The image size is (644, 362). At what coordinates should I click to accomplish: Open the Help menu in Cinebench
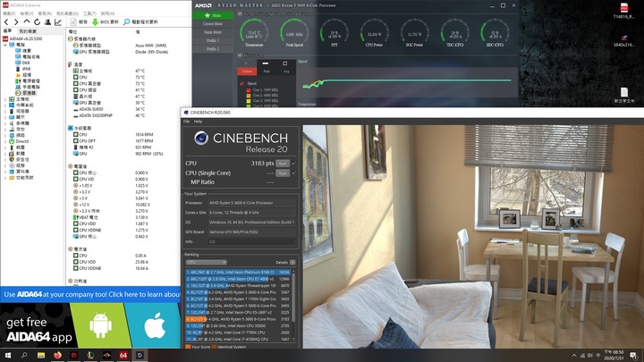(x=198, y=122)
